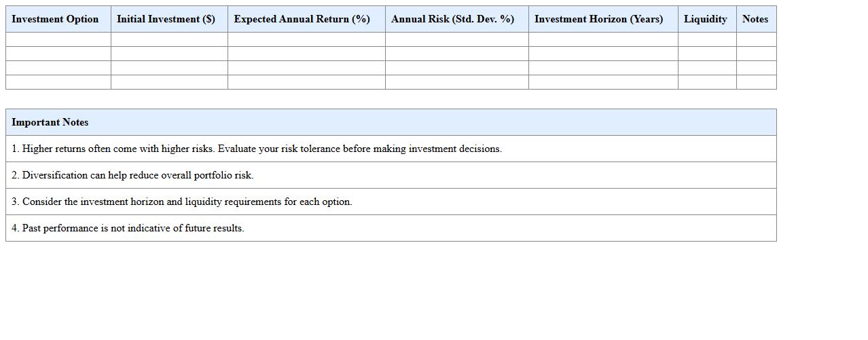Screen dimensions: 868x340
Task: Select the Liquidity column header
Action: click(x=705, y=19)
